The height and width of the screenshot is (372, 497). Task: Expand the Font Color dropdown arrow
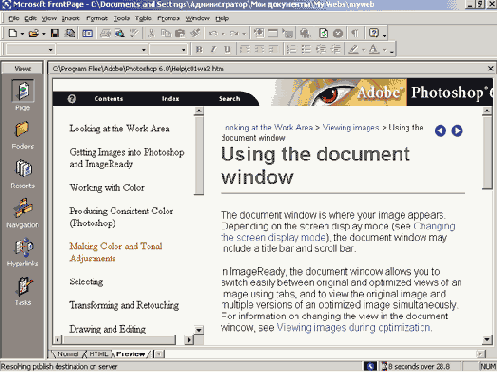[x=384, y=50]
